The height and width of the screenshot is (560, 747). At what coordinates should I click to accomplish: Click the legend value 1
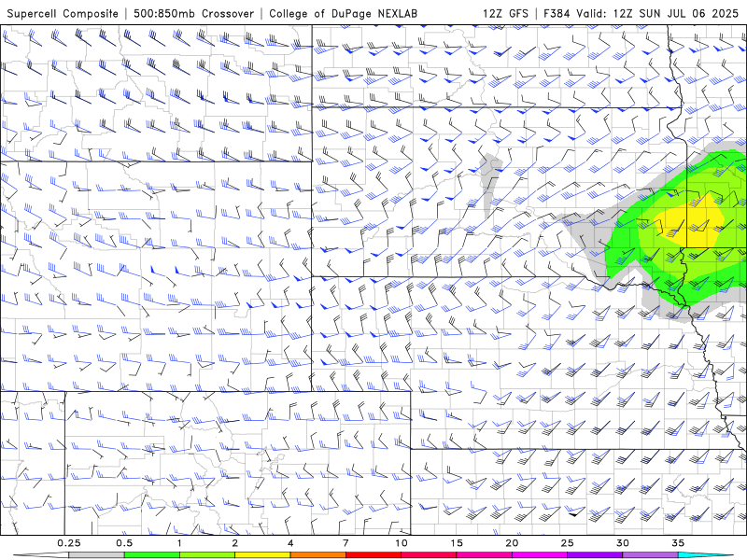click(179, 543)
